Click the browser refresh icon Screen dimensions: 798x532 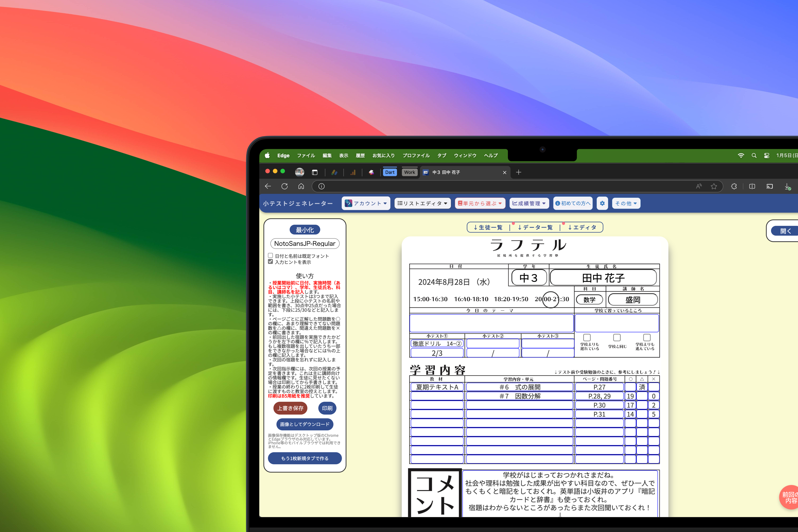click(284, 186)
